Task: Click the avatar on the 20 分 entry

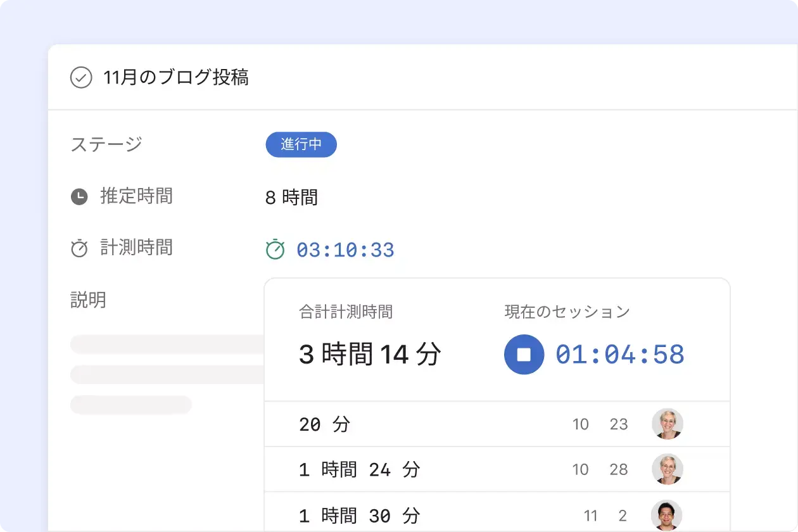Action: pyautogui.click(x=668, y=424)
